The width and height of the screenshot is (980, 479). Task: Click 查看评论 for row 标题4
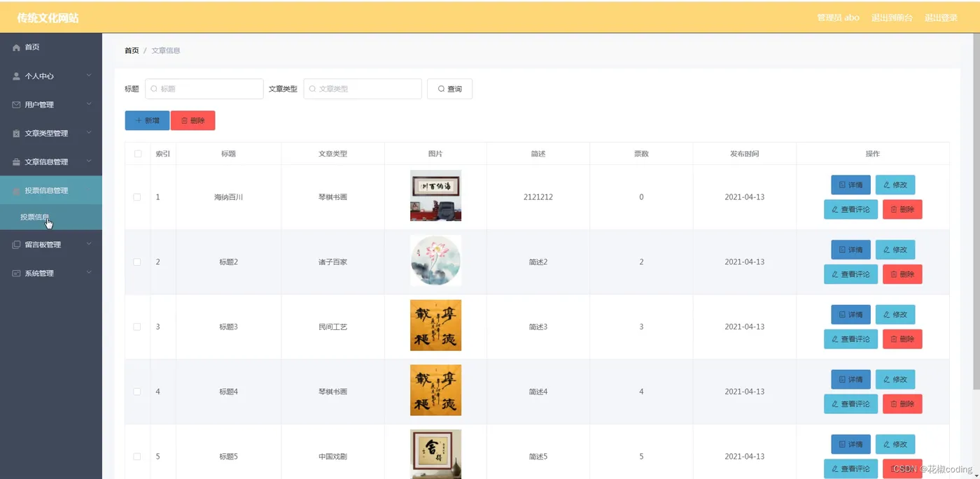[850, 403]
